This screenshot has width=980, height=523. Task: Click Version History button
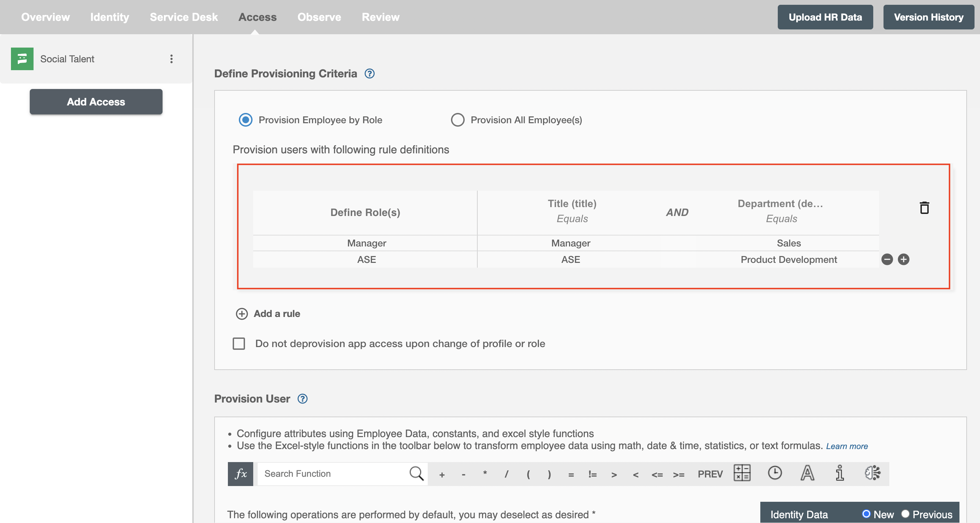click(x=928, y=17)
